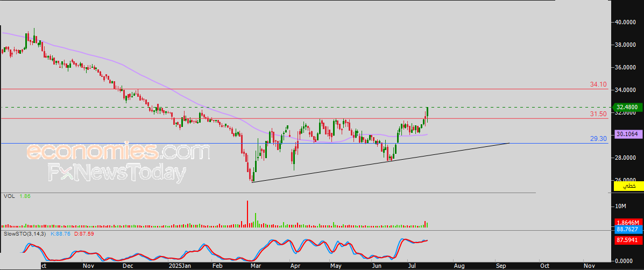The image size is (644, 270).
Task: Click the blue 29.30 support label
Action: coord(598,139)
